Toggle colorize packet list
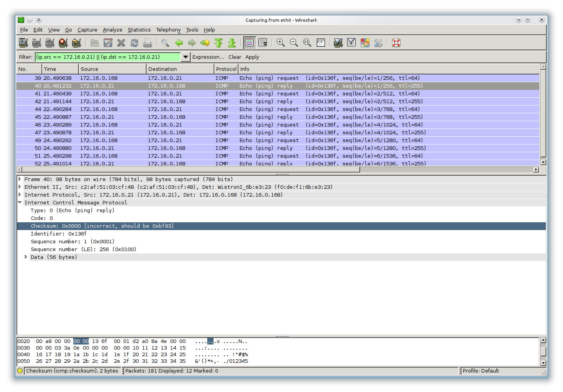 pyautogui.click(x=249, y=43)
